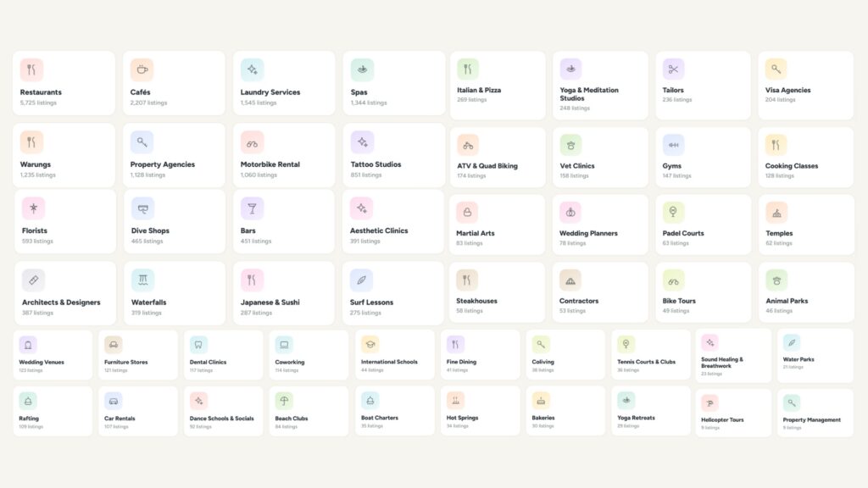Open the Japanese & Sushi category

click(284, 293)
